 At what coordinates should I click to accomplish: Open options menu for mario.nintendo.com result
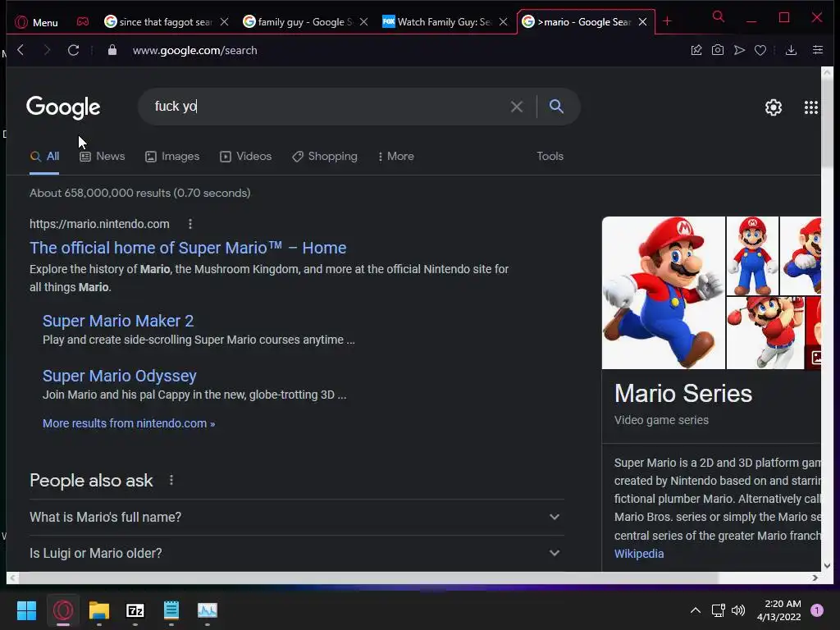point(190,224)
